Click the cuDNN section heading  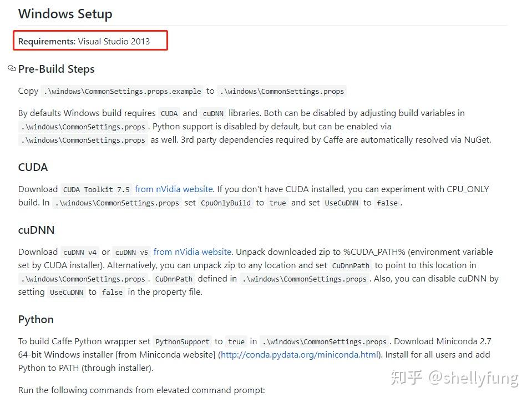coord(36,230)
